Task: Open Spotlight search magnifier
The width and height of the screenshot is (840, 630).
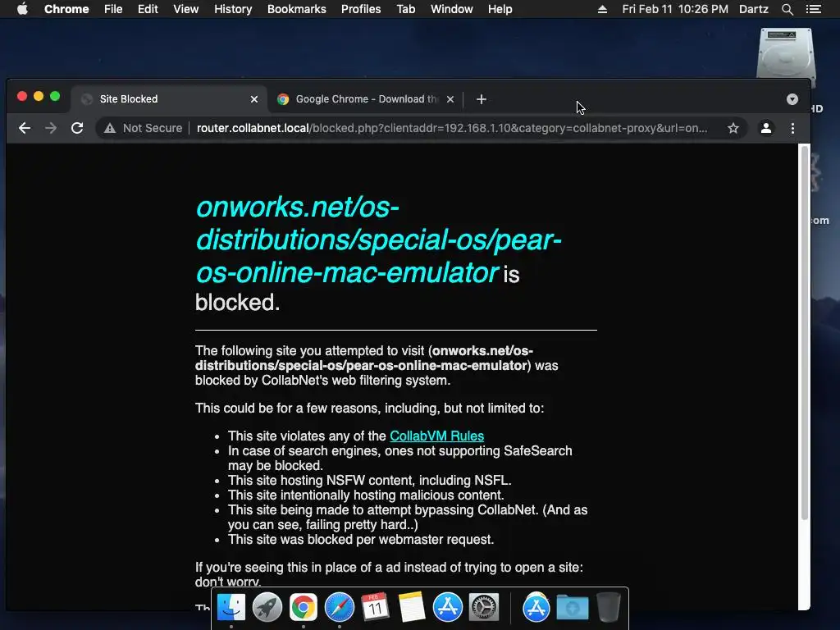Action: point(787,9)
